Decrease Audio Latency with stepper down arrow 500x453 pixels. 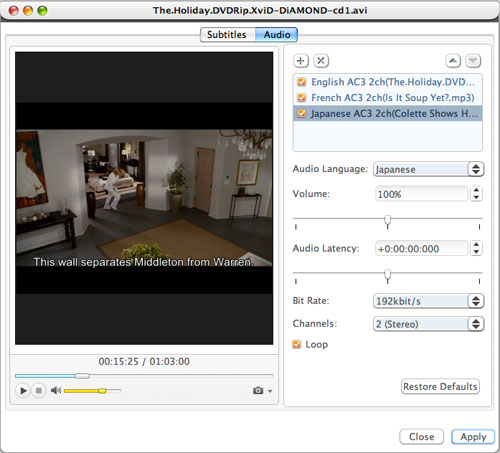coord(476,252)
